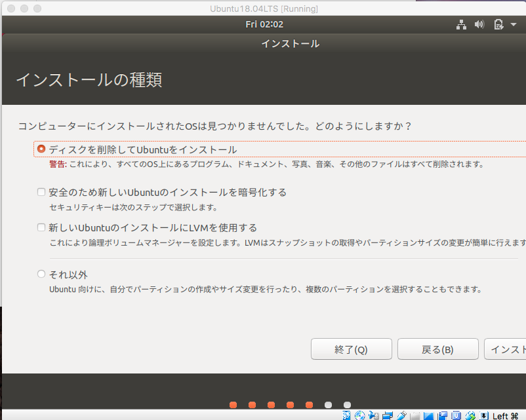Screen dimensions: 526x420
Task: Click the VirtualBox optical disc icon
Action: (360, 415)
